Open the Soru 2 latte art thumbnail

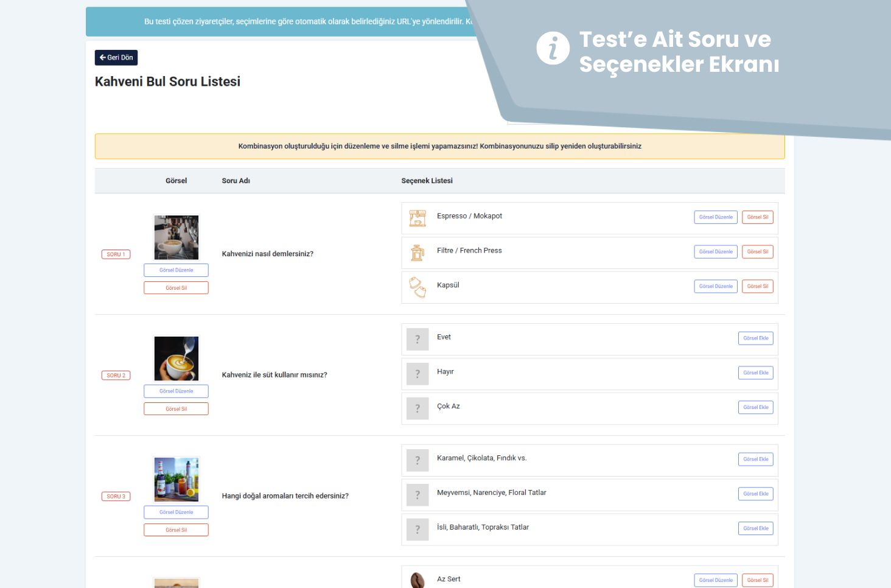176,359
